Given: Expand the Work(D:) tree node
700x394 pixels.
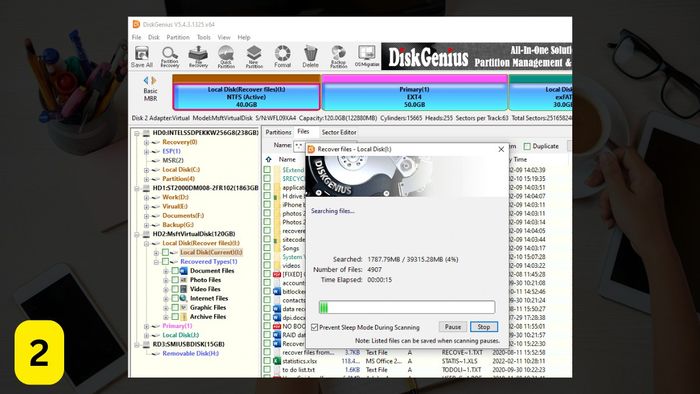Looking at the screenshot, I should point(146,197).
